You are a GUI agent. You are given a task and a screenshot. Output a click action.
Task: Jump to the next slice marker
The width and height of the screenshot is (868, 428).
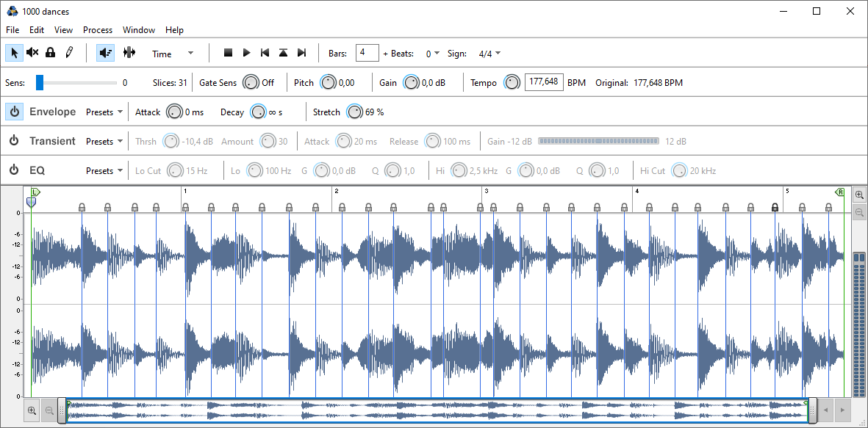tap(301, 53)
